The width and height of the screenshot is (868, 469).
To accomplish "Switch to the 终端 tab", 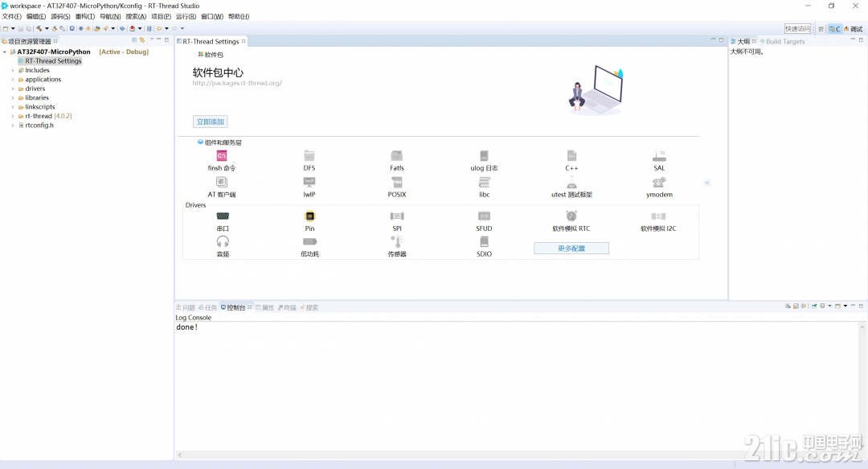I will [x=287, y=307].
